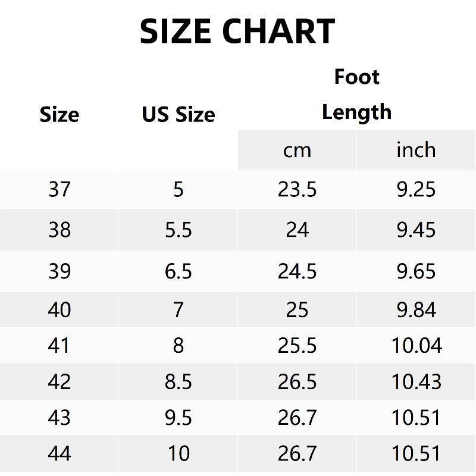Viewport: 476px width, 476px height.
Task: Click the US Size column header
Action: click(x=178, y=114)
